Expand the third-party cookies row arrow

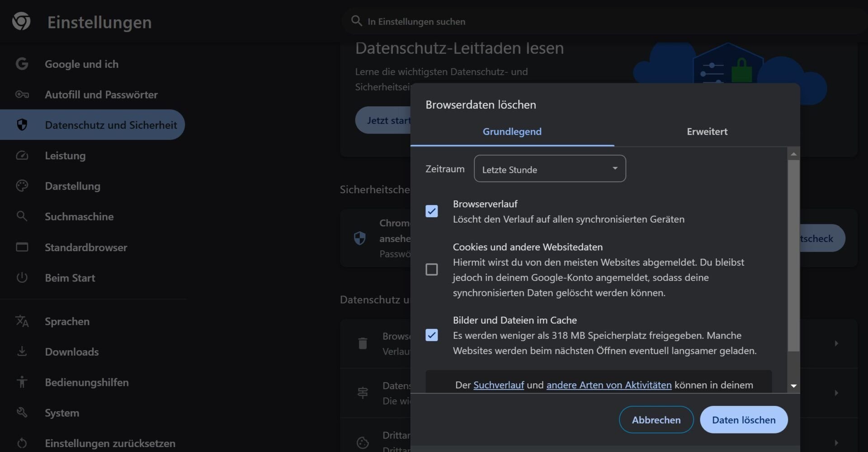pyautogui.click(x=836, y=442)
